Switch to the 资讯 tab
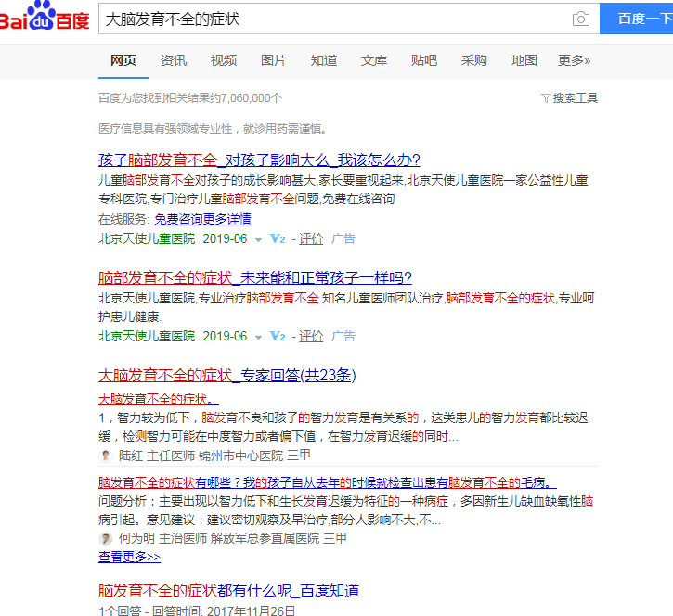673x616 pixels. point(174,60)
